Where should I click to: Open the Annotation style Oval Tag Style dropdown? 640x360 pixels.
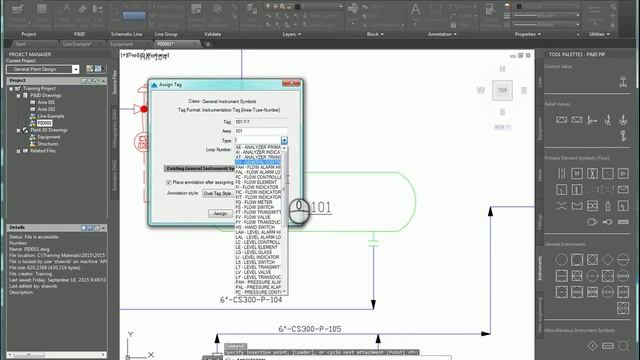[218, 193]
